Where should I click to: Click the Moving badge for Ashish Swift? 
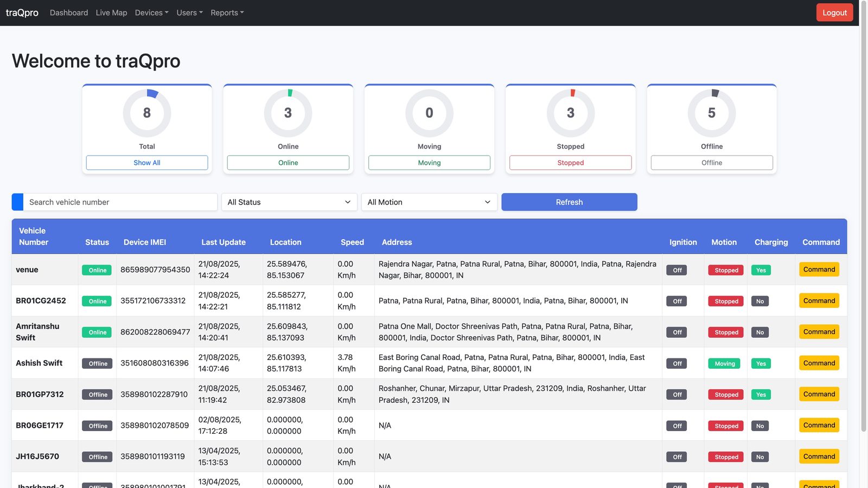point(724,364)
